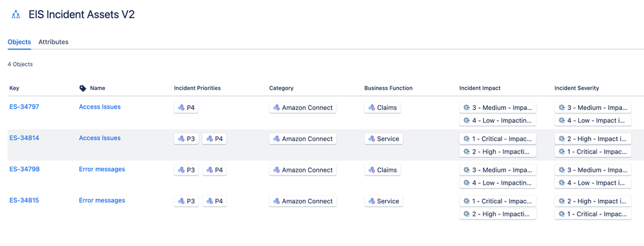Open Access Issues link in ES-34814 row

100,138
